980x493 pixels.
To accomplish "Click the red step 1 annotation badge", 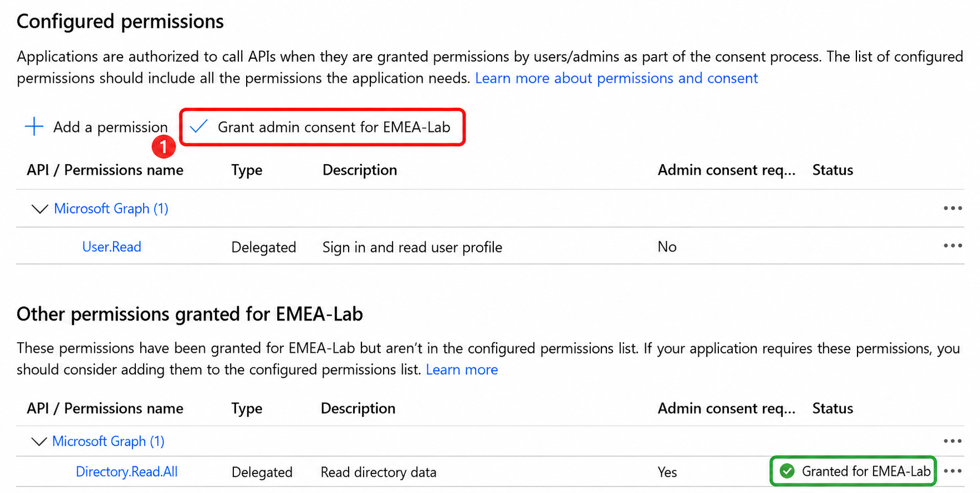I will pos(164,147).
